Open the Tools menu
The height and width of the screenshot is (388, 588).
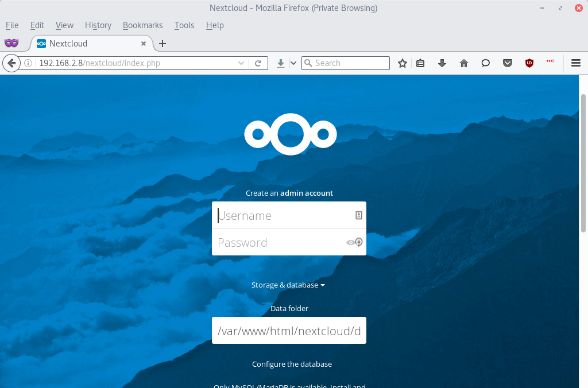(x=184, y=25)
